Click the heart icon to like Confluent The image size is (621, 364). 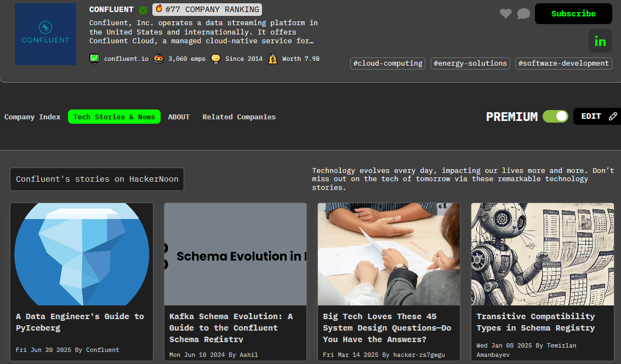click(x=505, y=14)
